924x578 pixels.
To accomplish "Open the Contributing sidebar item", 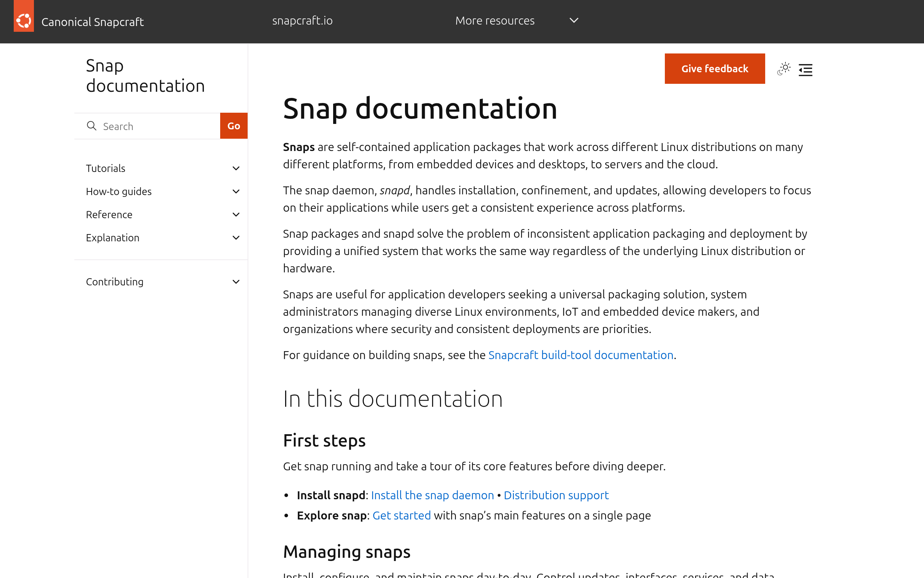I will click(114, 282).
